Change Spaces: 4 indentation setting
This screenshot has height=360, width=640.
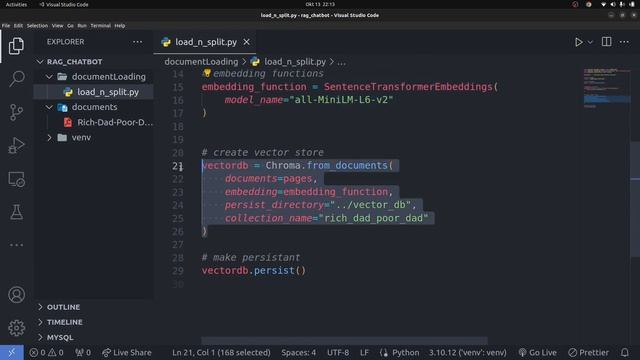coord(298,352)
